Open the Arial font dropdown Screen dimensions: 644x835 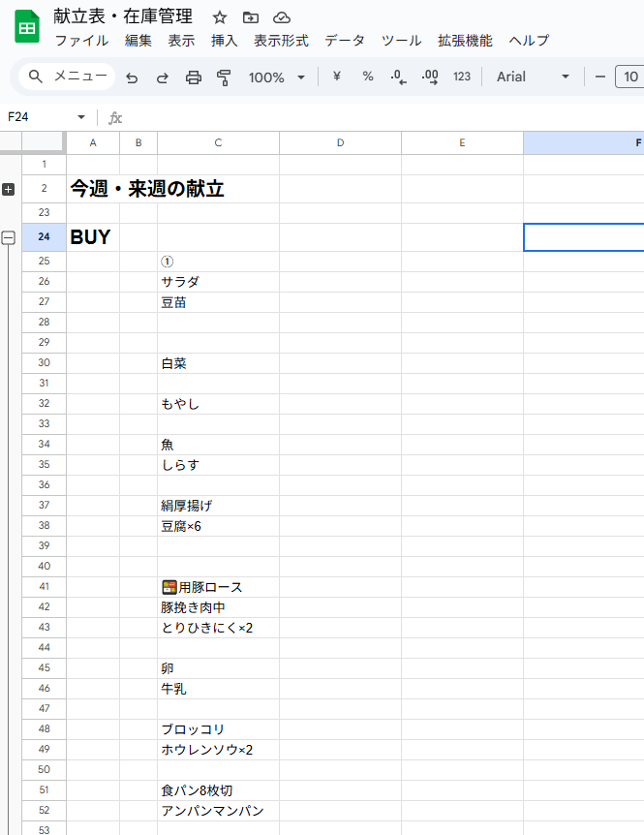(x=533, y=77)
